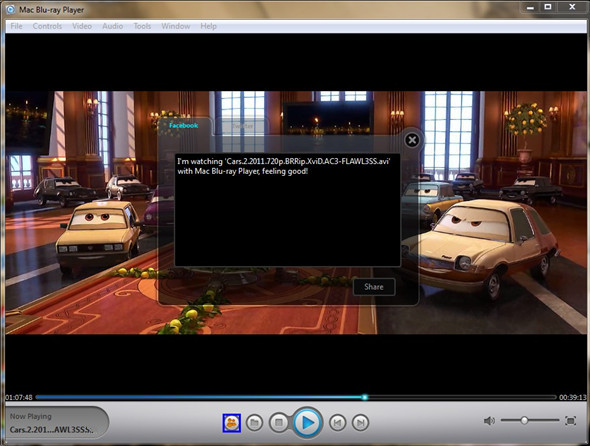Click the share on social networks icon
This screenshot has height=446, width=590.
231,423
